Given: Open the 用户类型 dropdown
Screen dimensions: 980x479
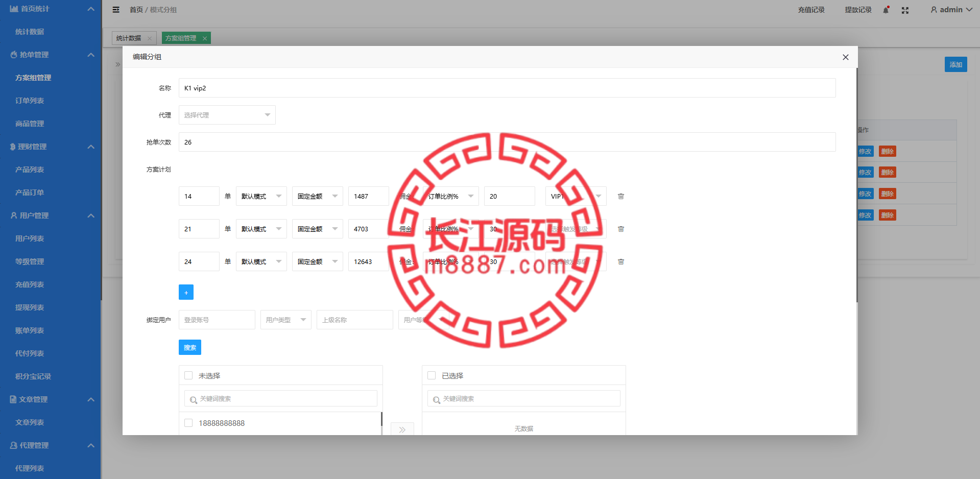Looking at the screenshot, I should [286, 320].
